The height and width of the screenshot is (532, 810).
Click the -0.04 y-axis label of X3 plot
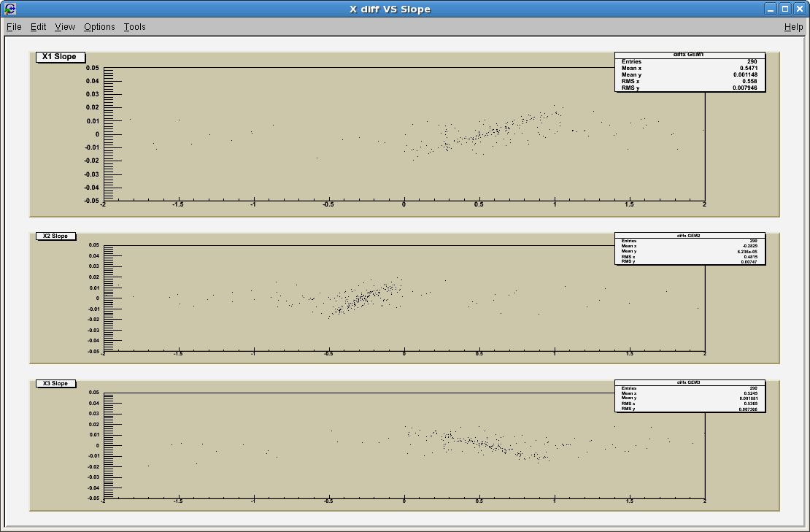pyautogui.click(x=93, y=488)
